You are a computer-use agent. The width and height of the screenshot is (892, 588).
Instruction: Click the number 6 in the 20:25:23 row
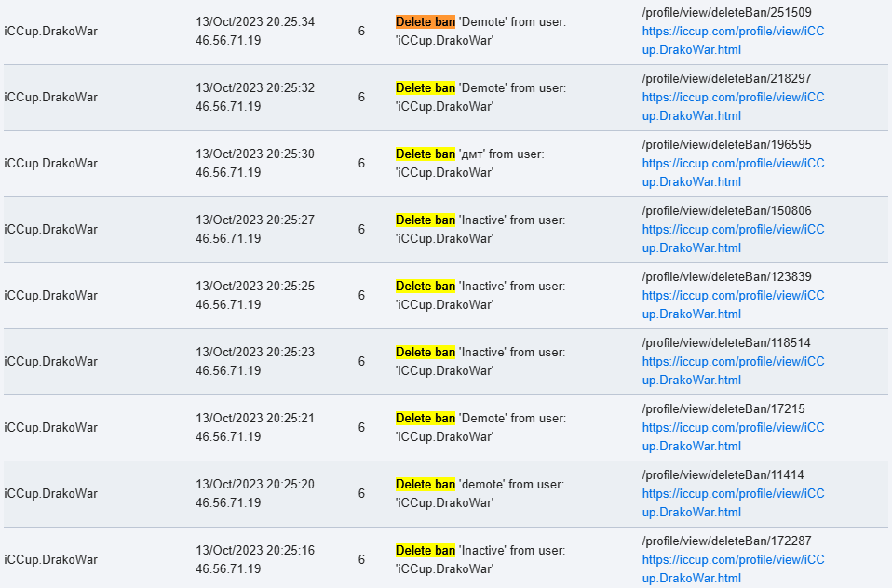pos(361,361)
